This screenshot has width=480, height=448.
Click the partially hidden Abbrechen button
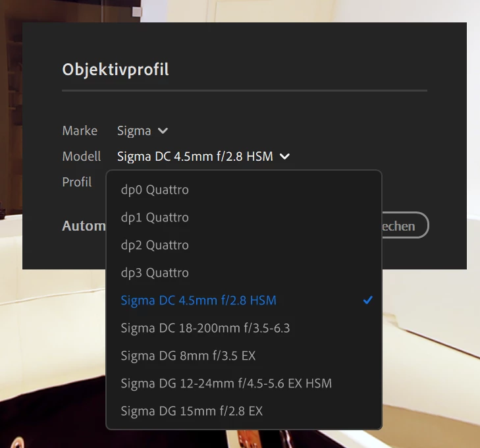(405, 225)
